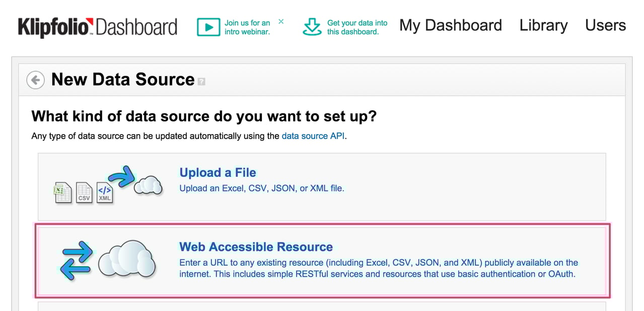Click the cloud icon in Web Accessible Resource

coord(126,258)
